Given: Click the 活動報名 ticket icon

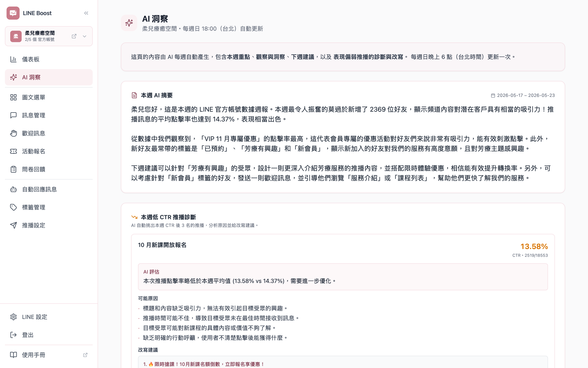Looking at the screenshot, I should pyautogui.click(x=13, y=151).
